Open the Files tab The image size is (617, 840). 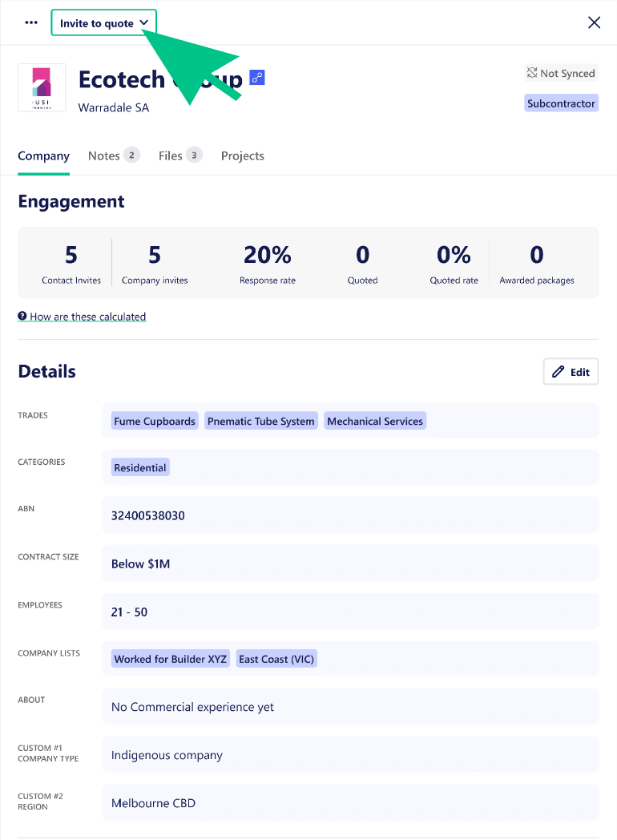[x=179, y=155]
